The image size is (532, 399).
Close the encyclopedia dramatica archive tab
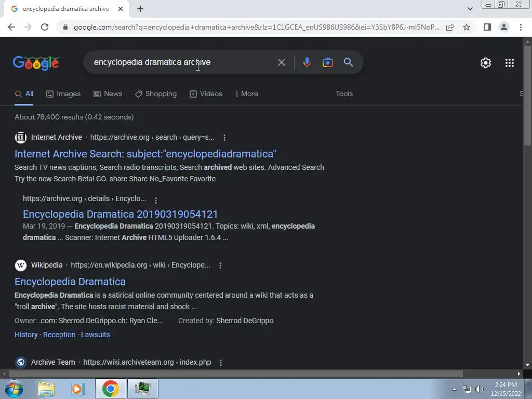(x=121, y=9)
